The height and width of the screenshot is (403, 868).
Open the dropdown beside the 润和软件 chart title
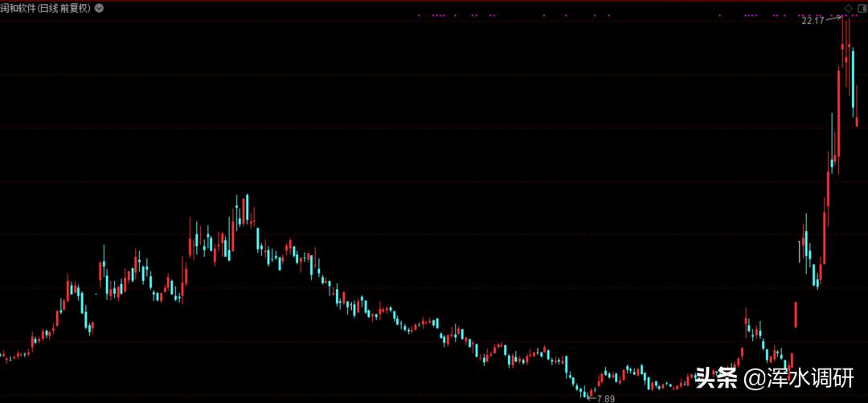(98, 8)
